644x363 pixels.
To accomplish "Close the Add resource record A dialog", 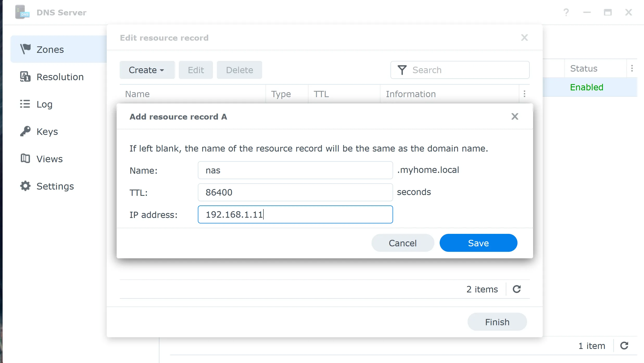I will [x=515, y=116].
